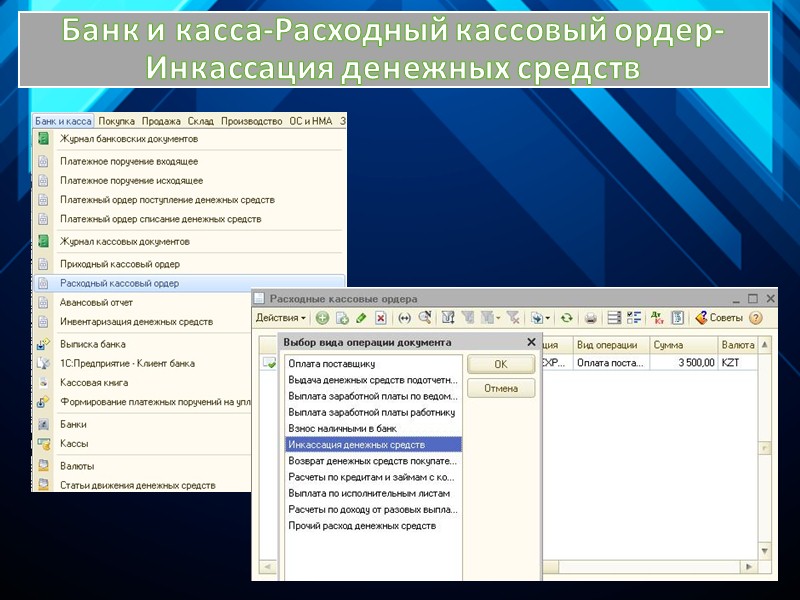800x600 pixels.
Task: Click the Filter and sort settings icon
Action: click(448, 318)
